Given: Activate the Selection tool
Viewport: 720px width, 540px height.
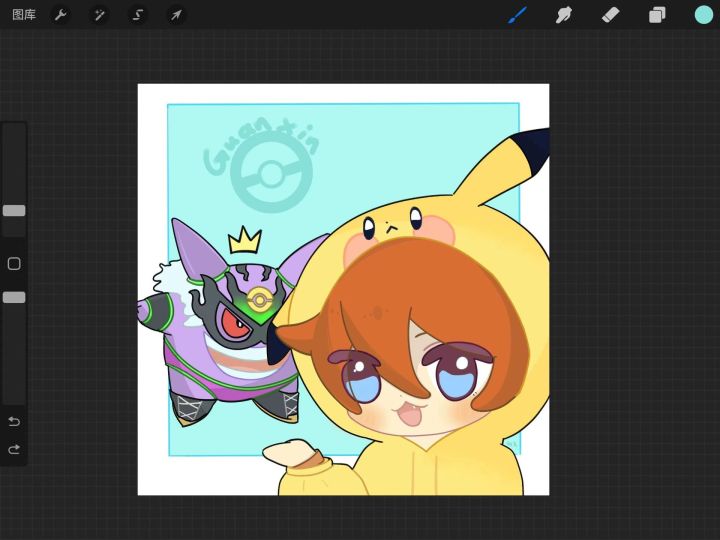Looking at the screenshot, I should point(138,15).
